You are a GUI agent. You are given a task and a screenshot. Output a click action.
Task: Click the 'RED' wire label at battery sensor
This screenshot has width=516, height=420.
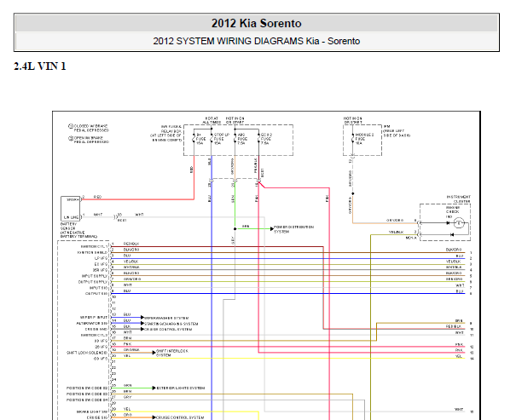97,197
